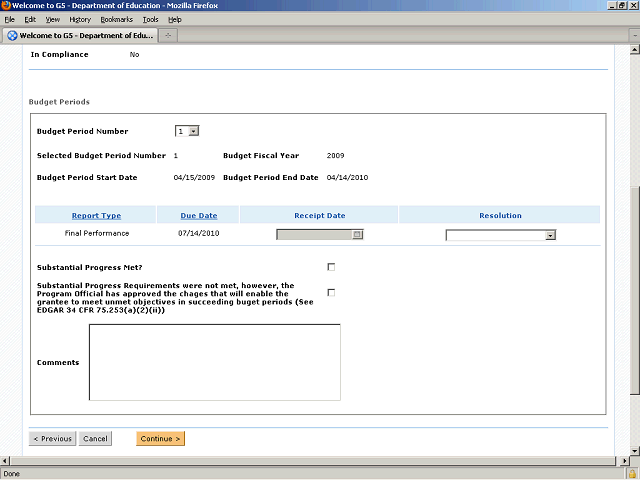The image size is (640, 480).
Task: Click inside the Comments text area
Action: tap(215, 362)
